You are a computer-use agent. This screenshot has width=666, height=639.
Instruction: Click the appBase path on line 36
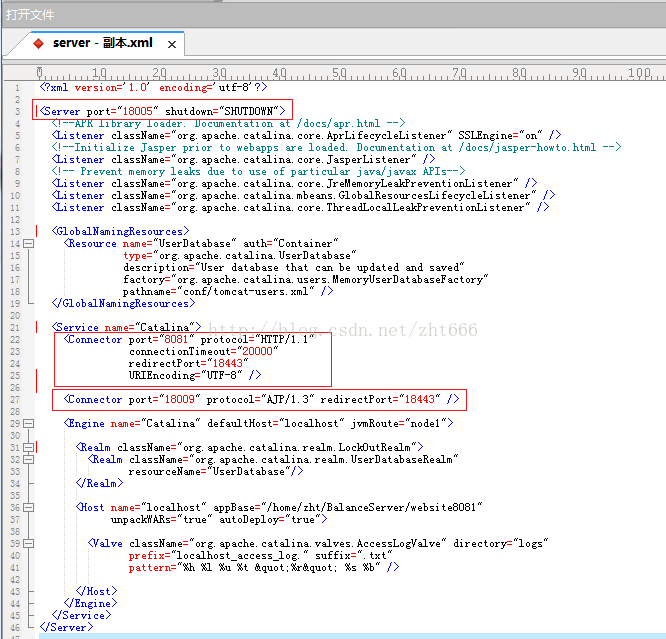[372, 507]
